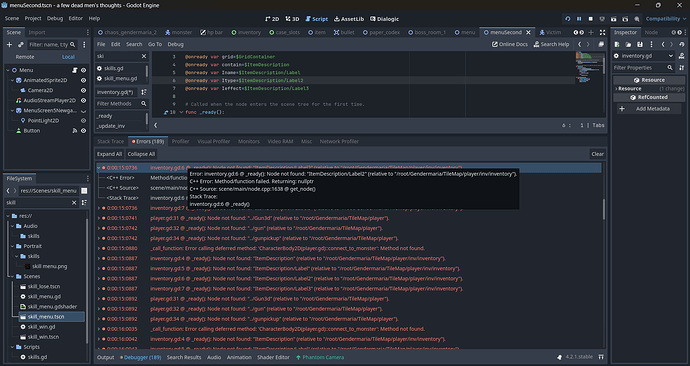Stop the running project
Viewport: 690px width, 366px height.
pos(591,19)
